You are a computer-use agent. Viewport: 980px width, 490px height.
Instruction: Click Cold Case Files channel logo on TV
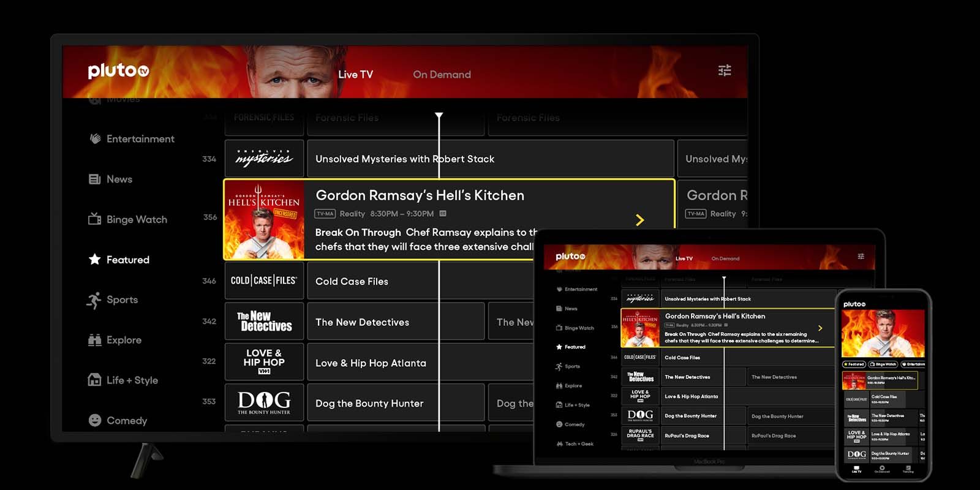click(x=264, y=281)
